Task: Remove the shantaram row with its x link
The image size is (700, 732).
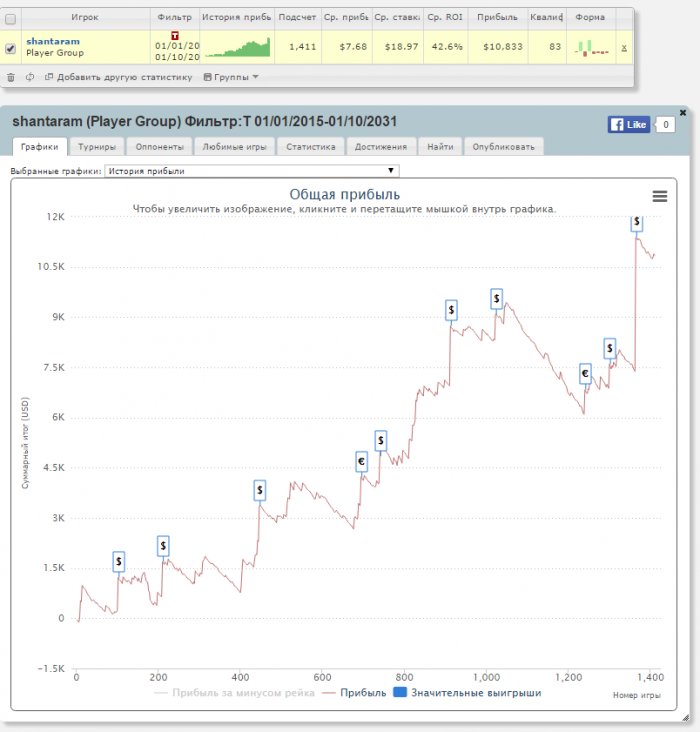Action: click(624, 48)
